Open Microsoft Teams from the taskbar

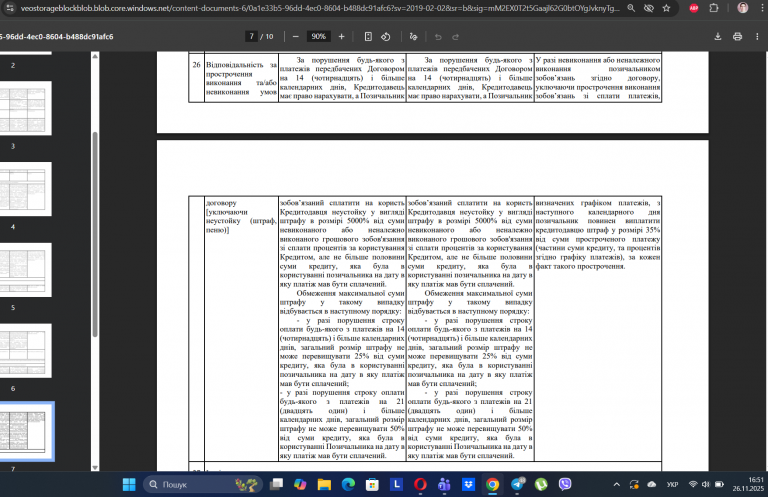(444, 484)
